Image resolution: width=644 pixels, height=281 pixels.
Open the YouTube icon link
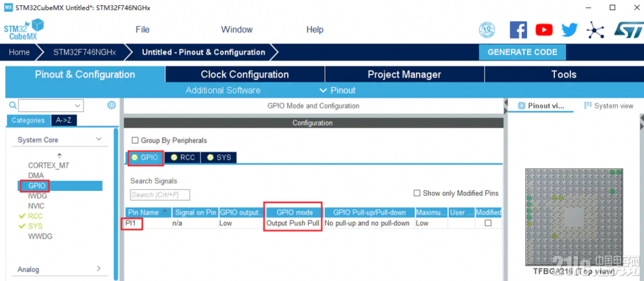click(544, 30)
